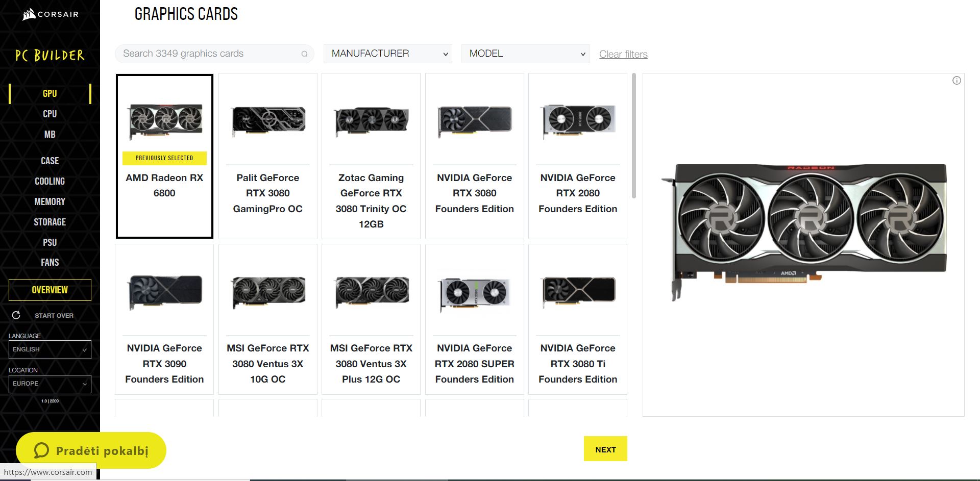This screenshot has height=481, width=980.
Task: Open the Manufacturer dropdown
Action: [x=388, y=54]
